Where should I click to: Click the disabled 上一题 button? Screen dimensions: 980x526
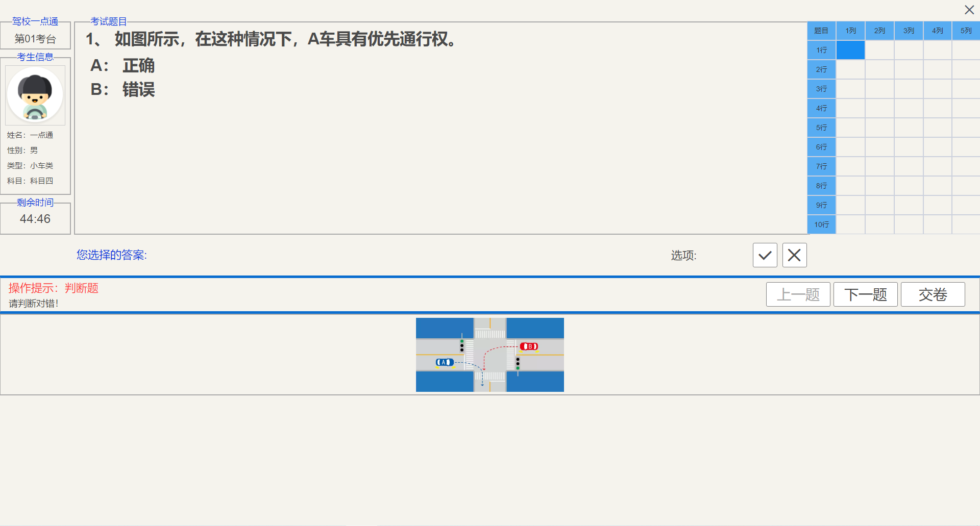(798, 294)
